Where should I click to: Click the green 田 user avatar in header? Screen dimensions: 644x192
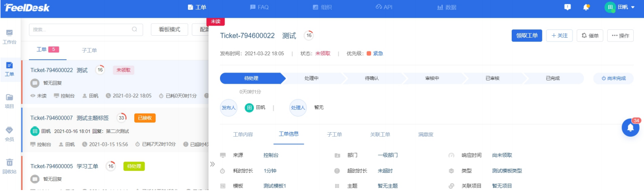[x=610, y=7]
